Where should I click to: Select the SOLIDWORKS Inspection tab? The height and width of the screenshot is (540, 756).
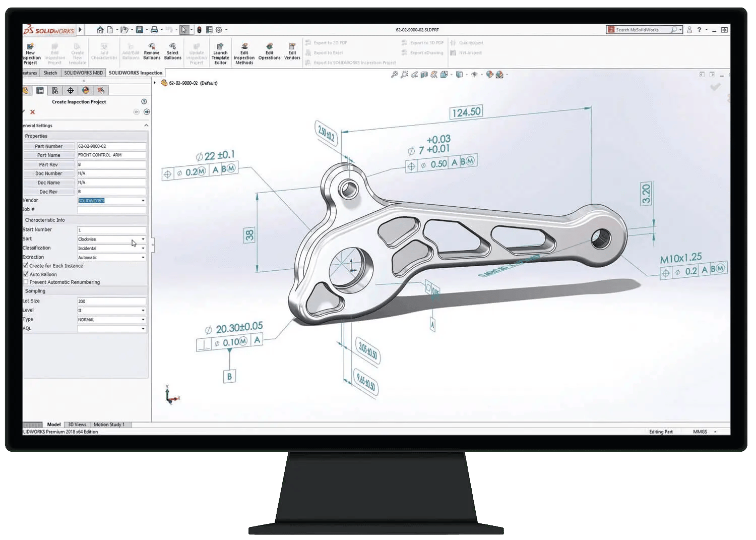136,73
